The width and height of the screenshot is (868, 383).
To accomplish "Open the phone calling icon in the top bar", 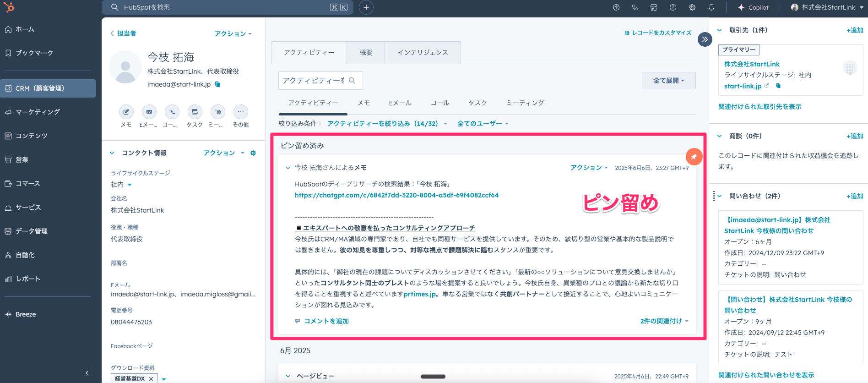I will [x=635, y=7].
